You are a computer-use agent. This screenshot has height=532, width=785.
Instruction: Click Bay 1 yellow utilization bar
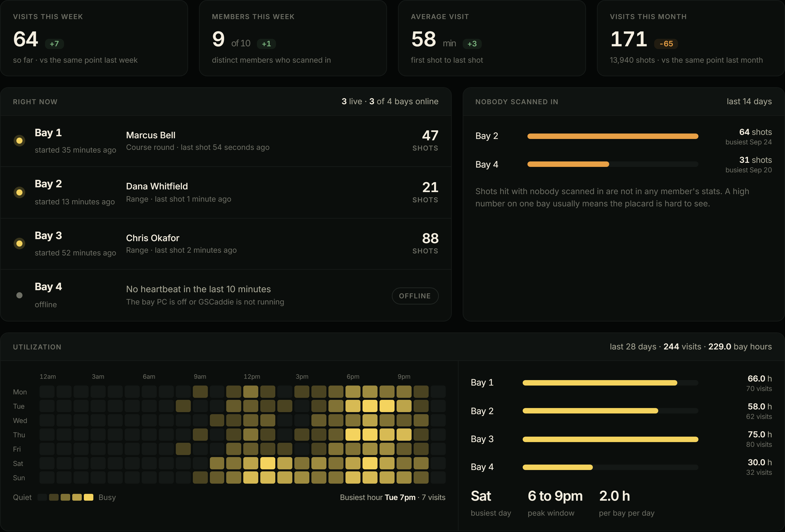pyautogui.click(x=600, y=383)
